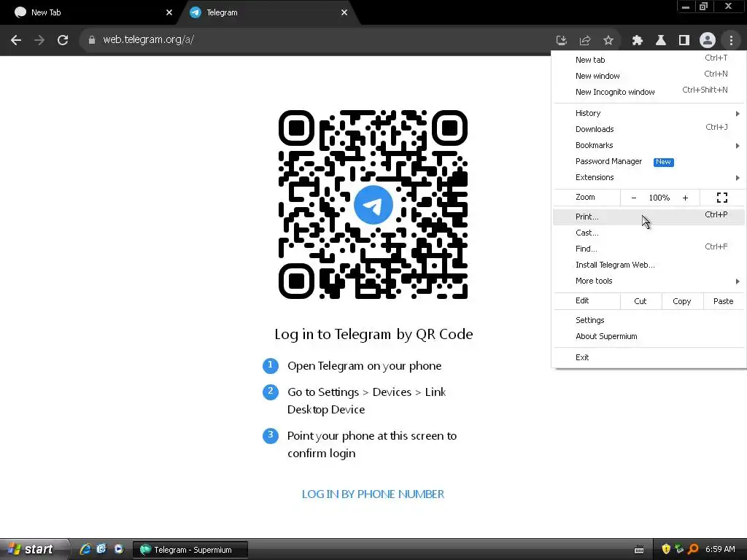Viewport: 747px width, 560px height.
Task: Click LOG IN BY PHONE NUMBER link
Action: [x=373, y=494]
